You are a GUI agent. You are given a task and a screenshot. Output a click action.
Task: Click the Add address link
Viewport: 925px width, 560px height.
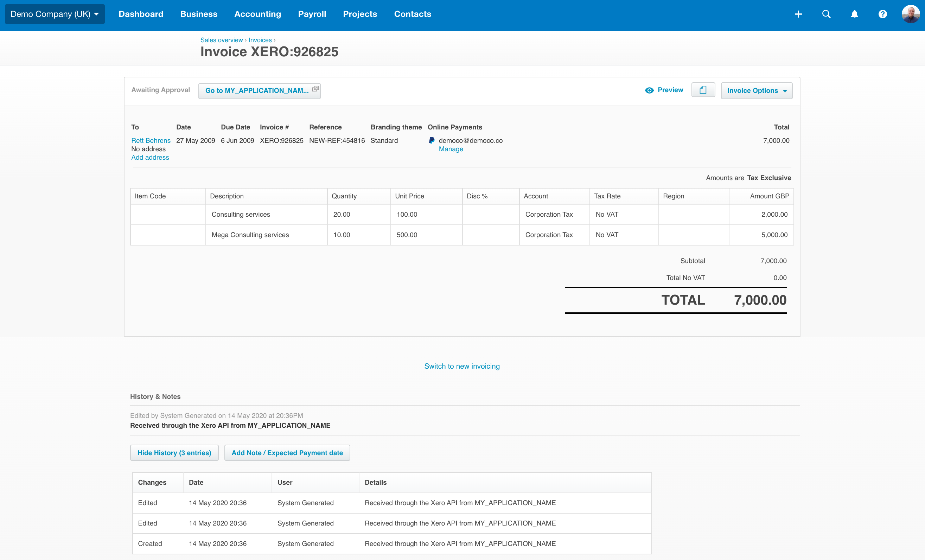point(150,158)
